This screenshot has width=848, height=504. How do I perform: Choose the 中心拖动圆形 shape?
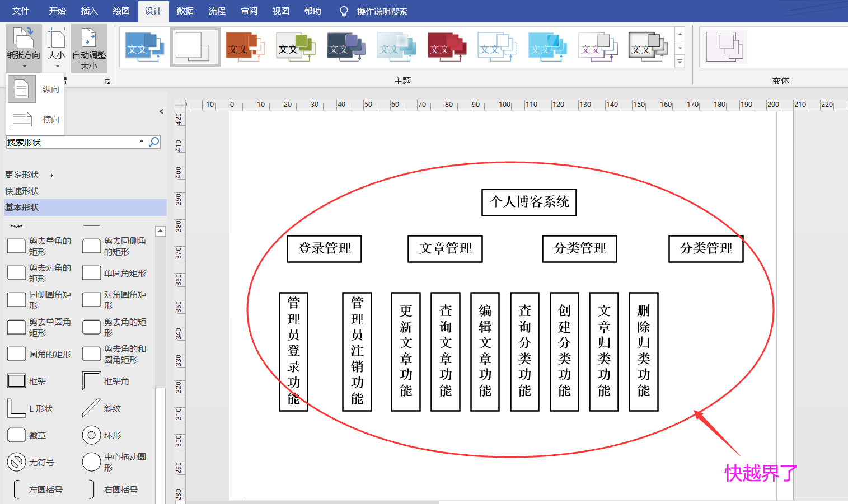[x=91, y=461]
